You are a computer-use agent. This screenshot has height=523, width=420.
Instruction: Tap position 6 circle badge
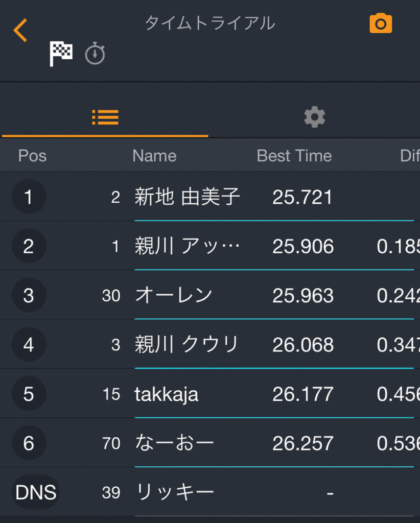click(29, 443)
